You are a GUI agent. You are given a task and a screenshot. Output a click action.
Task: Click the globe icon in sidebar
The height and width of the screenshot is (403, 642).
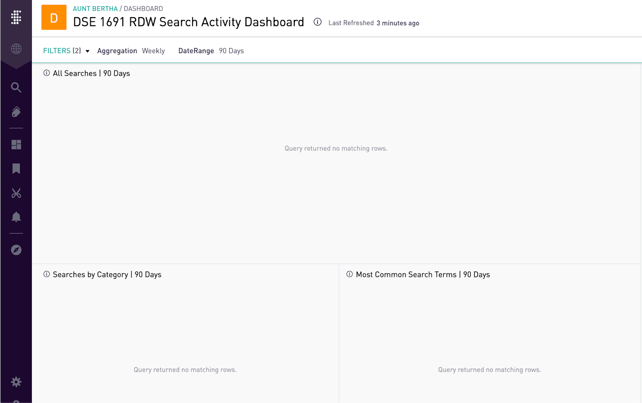(16, 49)
